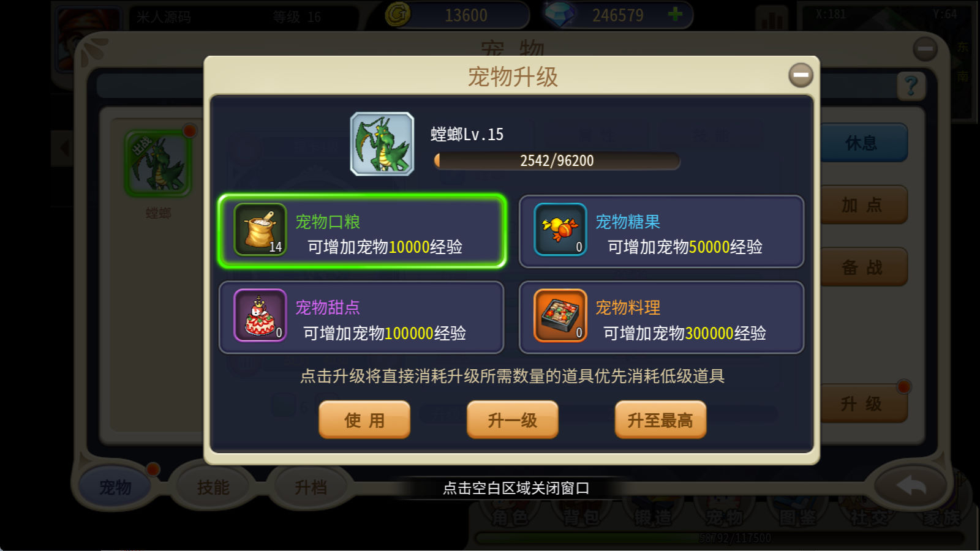980x551 pixels.
Task: Click the green plus diamond icon
Action: click(675, 14)
